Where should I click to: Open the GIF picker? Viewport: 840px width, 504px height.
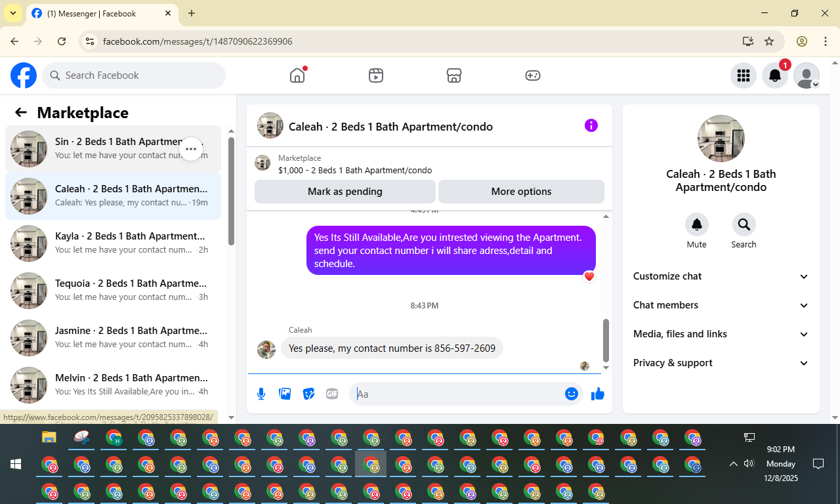tap(332, 394)
